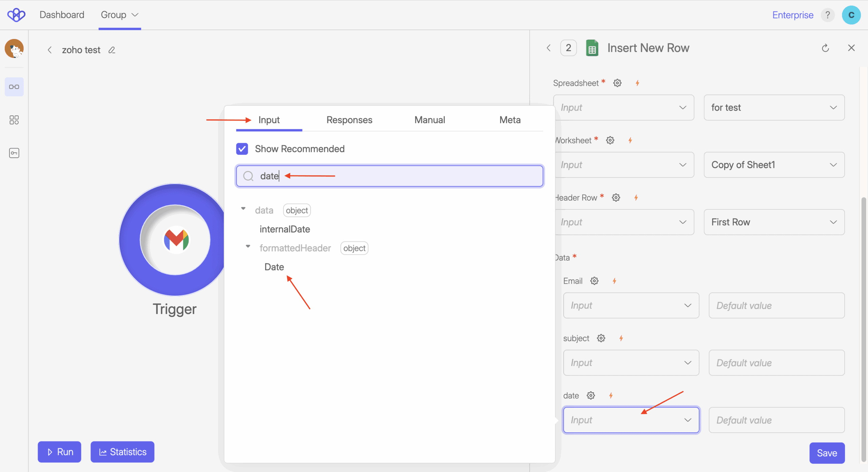The height and width of the screenshot is (472, 868).
Task: Click the Run button
Action: pyautogui.click(x=59, y=452)
